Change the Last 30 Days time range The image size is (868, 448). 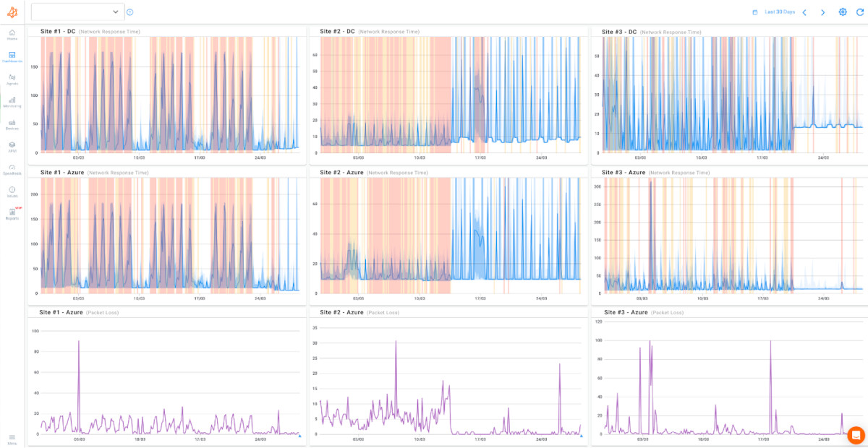pos(780,12)
